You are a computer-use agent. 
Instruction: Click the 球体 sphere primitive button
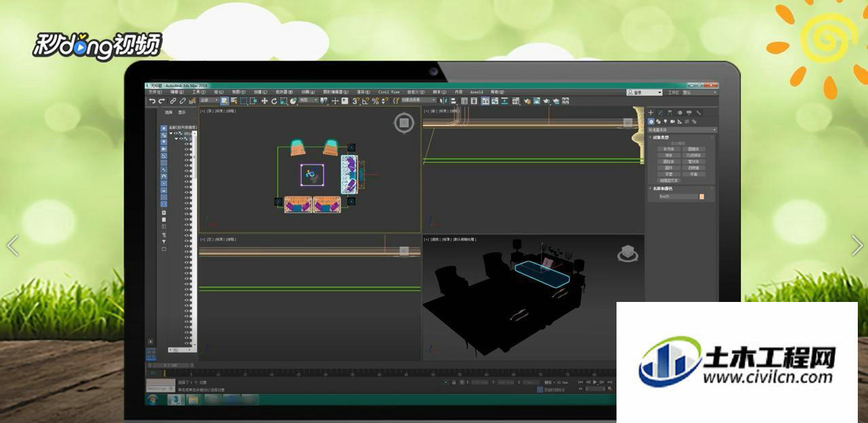point(670,155)
